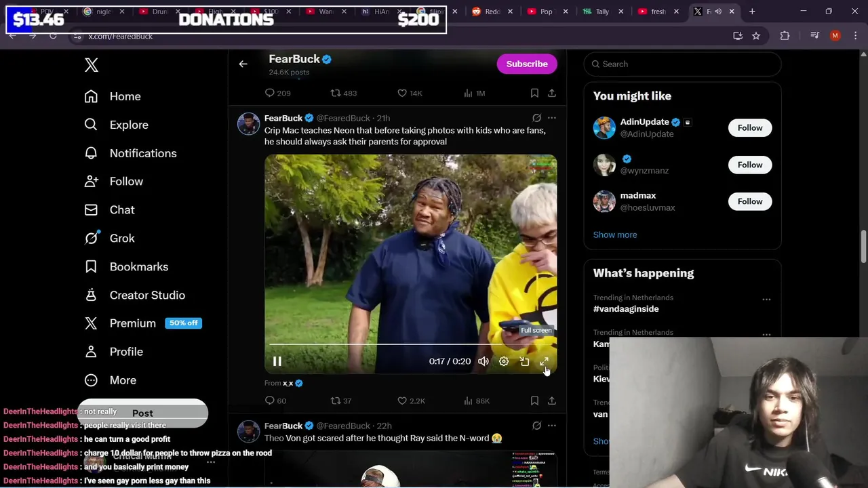
Task: Open the three-dot menu on the 21h post
Action: pyautogui.click(x=552, y=118)
